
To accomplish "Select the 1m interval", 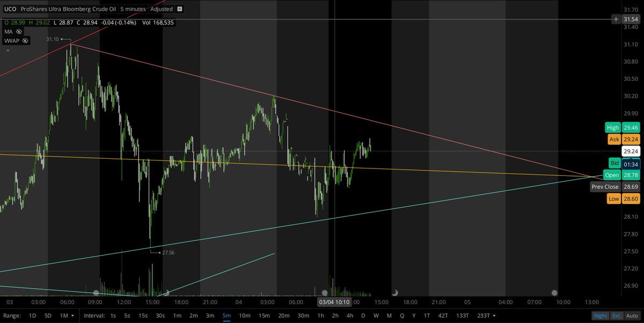I will click(x=177, y=315).
